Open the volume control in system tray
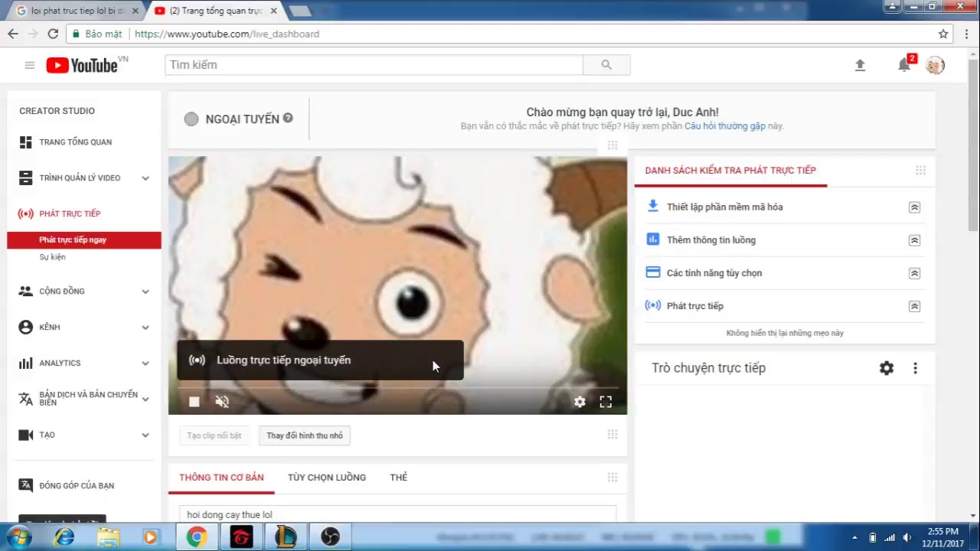The width and height of the screenshot is (980, 551). point(907,537)
